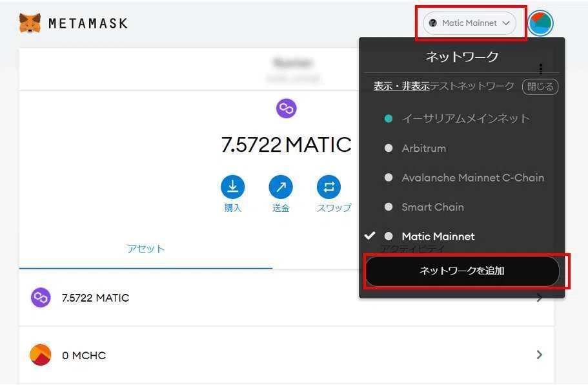Switch to the アセット tab

click(x=145, y=249)
